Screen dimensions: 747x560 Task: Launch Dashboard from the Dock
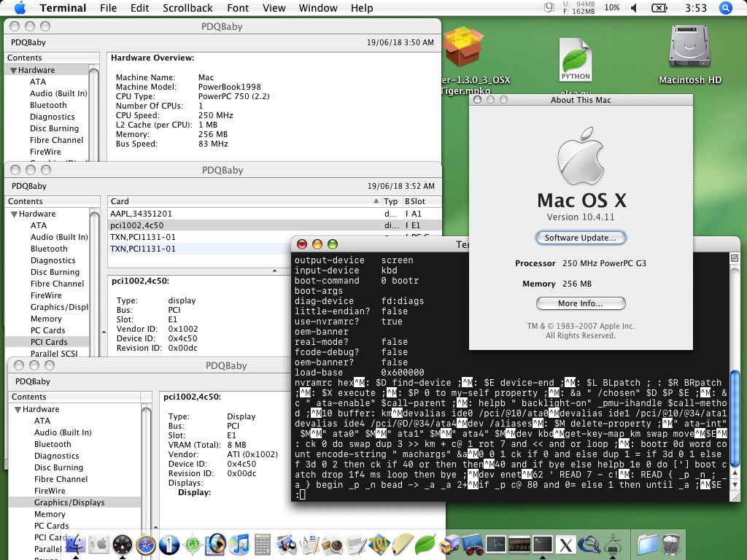(123, 544)
